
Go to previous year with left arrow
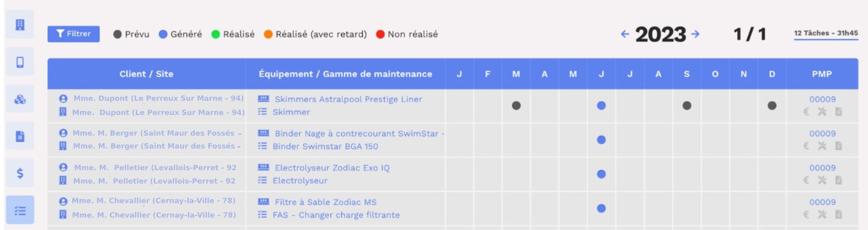pos(625,34)
